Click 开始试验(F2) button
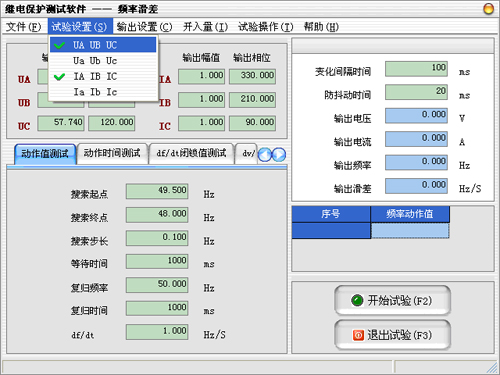This screenshot has height=375, width=500. tap(393, 300)
